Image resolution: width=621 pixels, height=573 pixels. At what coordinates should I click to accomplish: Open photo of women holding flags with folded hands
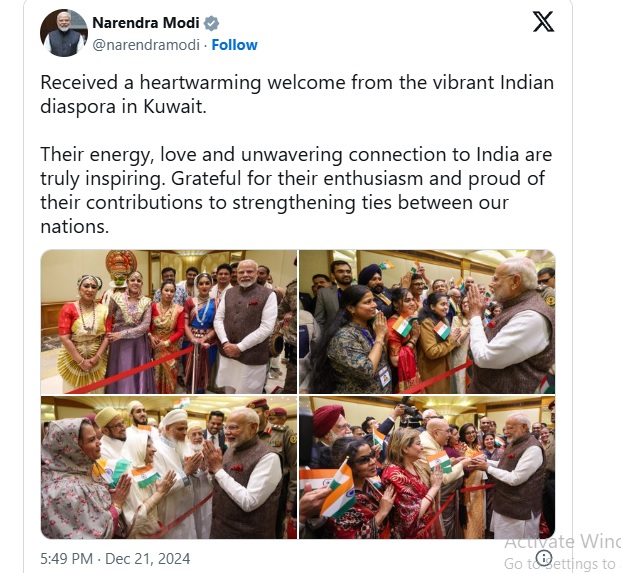click(427, 322)
